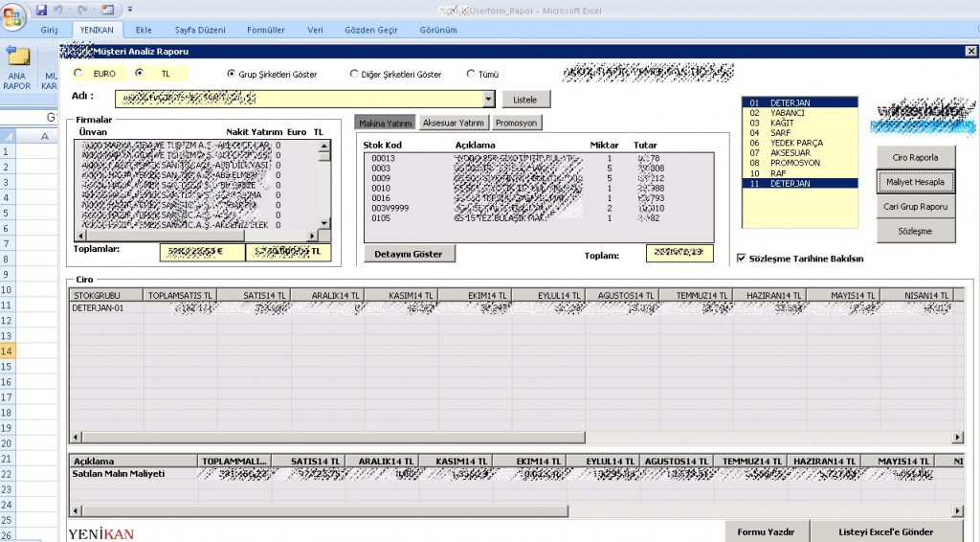Image resolution: width=980 pixels, height=542 pixels.
Task: Open the Promosyon tab
Action: click(516, 123)
